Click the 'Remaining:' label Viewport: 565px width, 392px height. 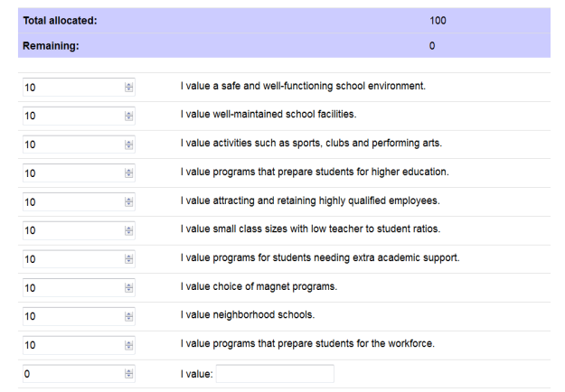[x=51, y=46]
